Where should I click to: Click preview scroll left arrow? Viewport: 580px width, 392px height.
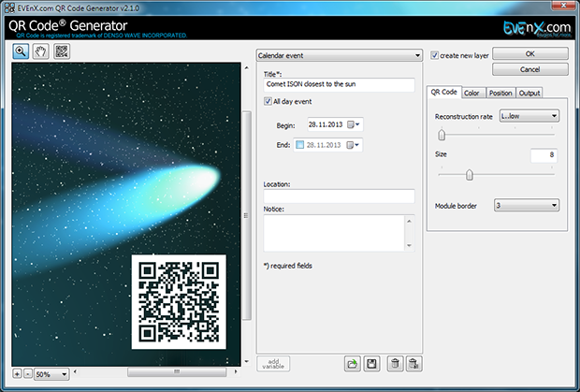[x=75, y=371]
